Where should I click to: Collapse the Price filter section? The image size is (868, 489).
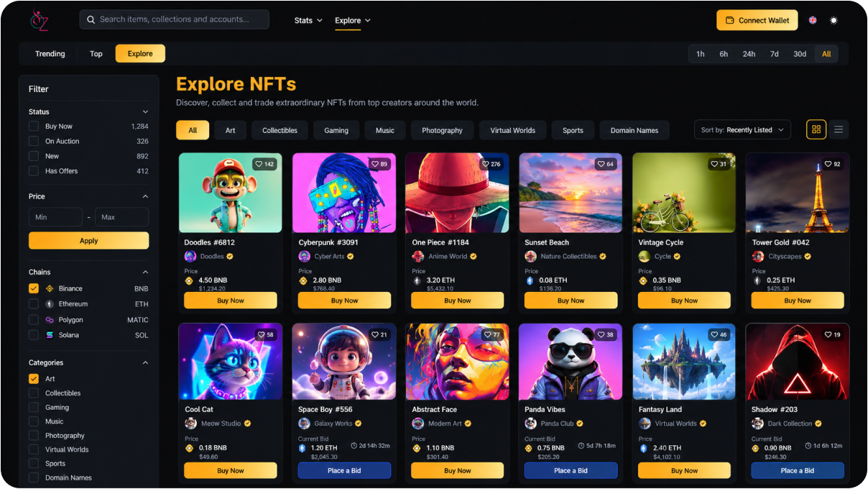coord(145,196)
